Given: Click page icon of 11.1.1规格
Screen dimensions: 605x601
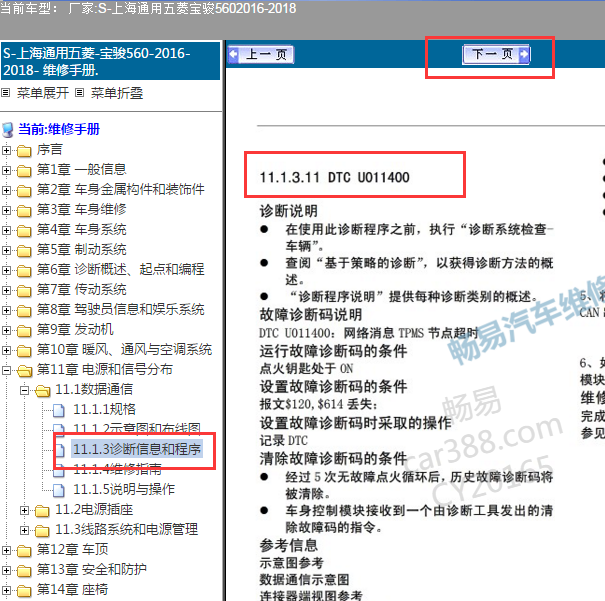Looking at the screenshot, I should click(59, 410).
